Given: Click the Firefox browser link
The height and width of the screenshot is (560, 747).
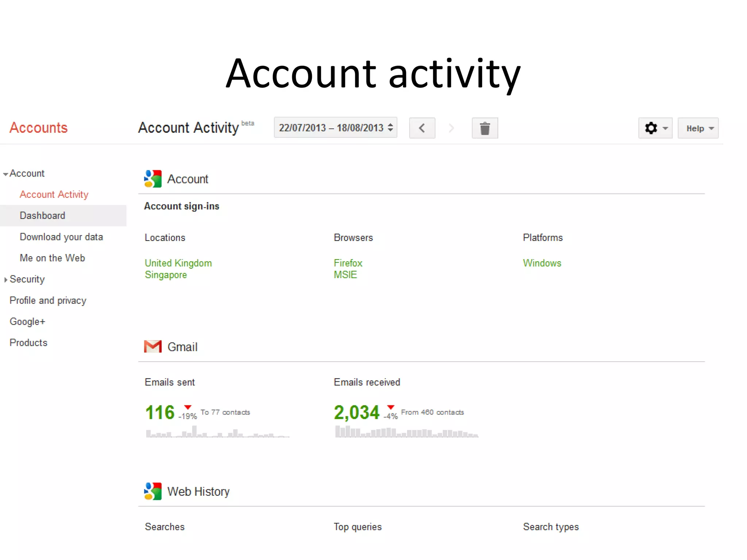Looking at the screenshot, I should point(348,263).
